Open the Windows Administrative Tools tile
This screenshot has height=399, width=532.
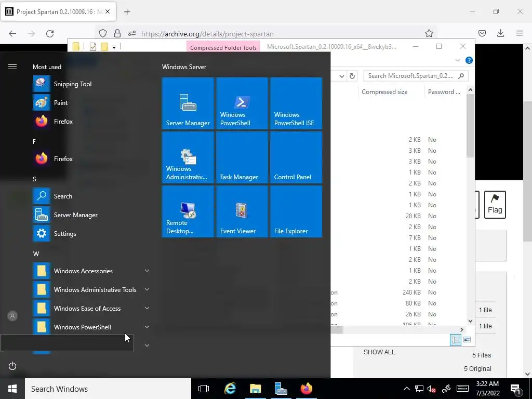point(188,157)
